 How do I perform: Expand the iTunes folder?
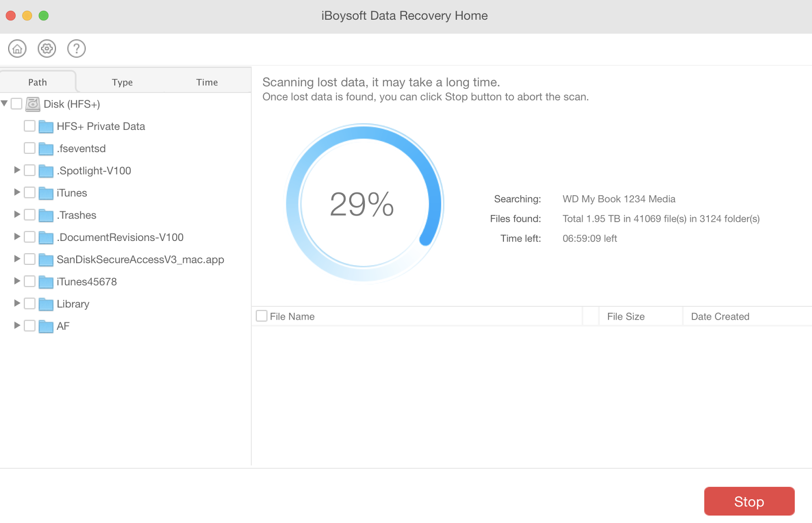(17, 192)
